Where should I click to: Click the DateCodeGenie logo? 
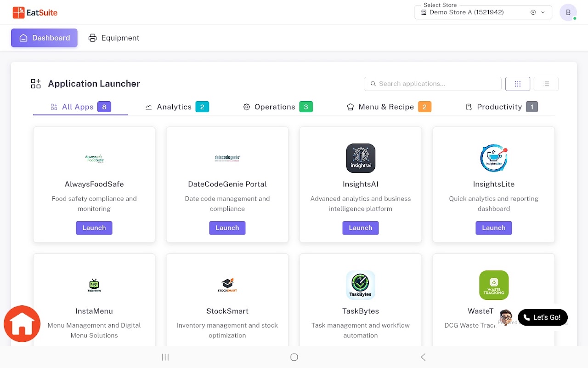tap(227, 158)
